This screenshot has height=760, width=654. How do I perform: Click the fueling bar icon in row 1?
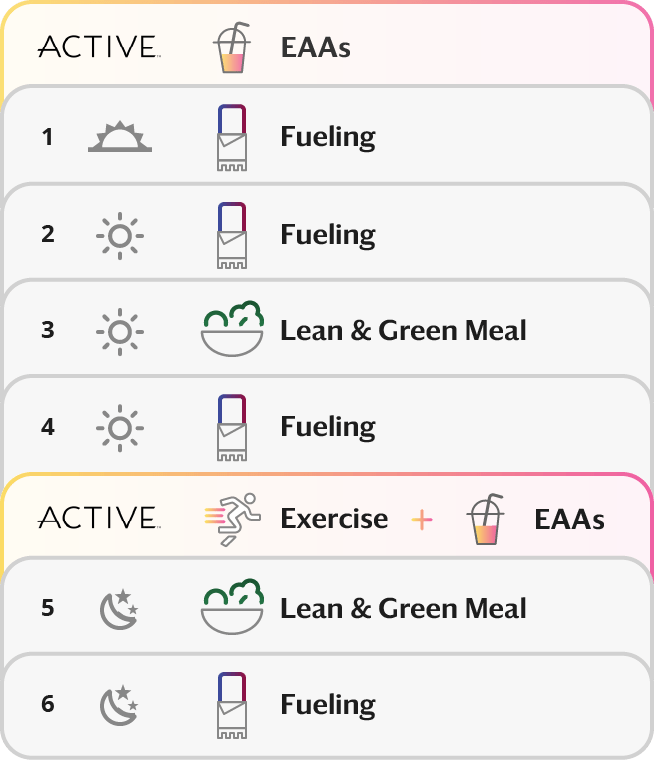[x=231, y=139]
